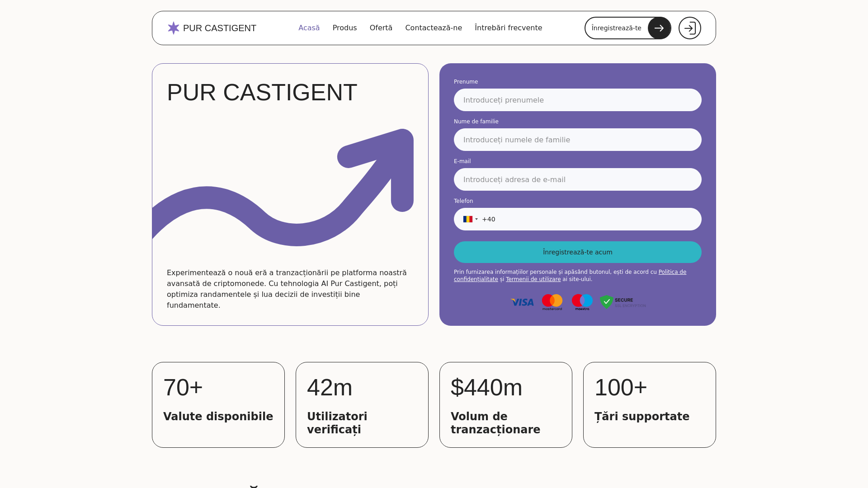Open Întrebări frecvente in navigation
The height and width of the screenshot is (488, 868).
click(509, 28)
